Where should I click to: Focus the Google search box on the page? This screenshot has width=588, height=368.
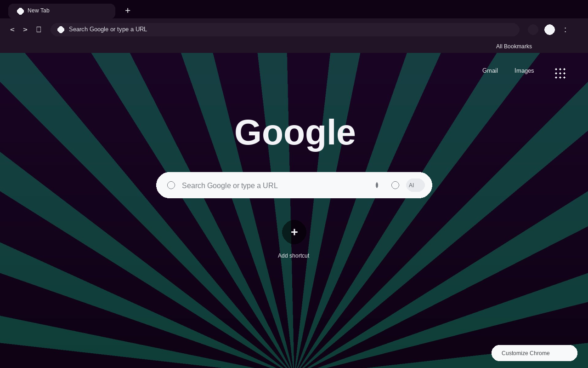pyautogui.click(x=294, y=185)
